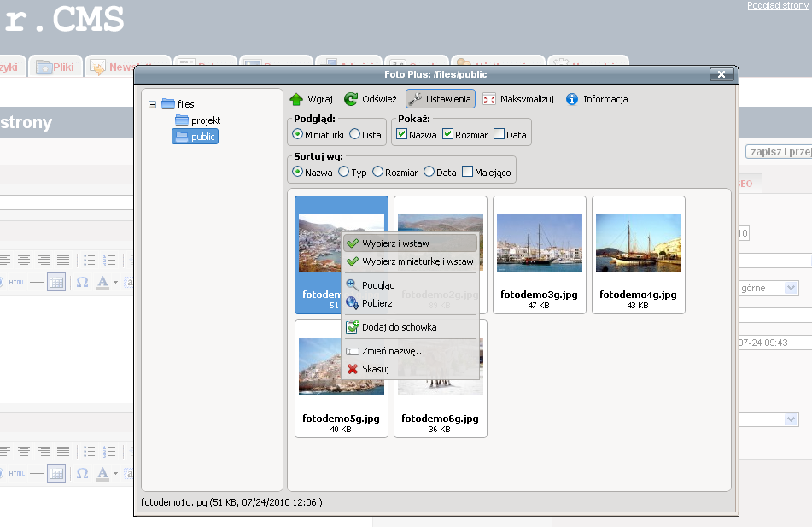Viewport: 812px width, 527px height.
Task: Click the lower align center icon
Action: pyautogui.click(x=24, y=451)
